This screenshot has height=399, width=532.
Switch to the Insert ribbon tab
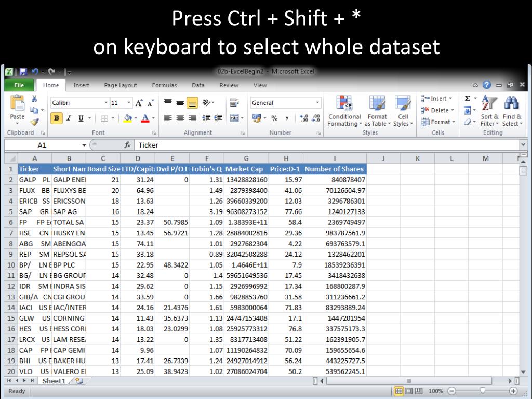[82, 85]
